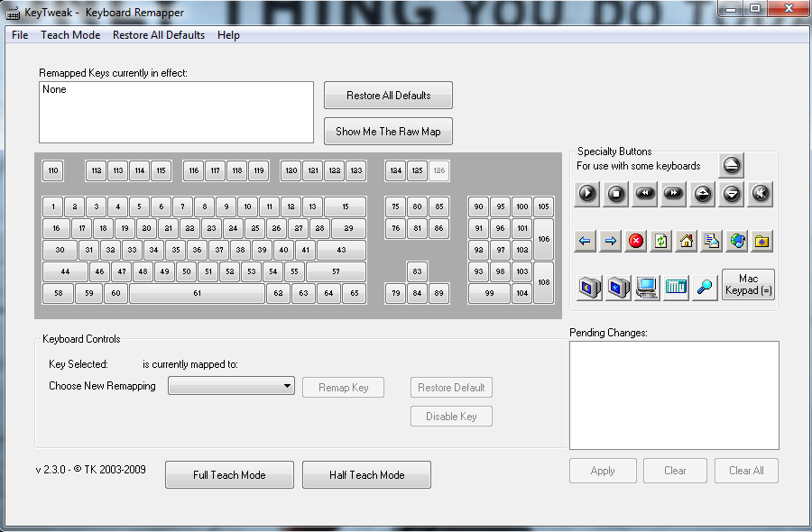Select key 43 on the keyboard map

tap(341, 250)
